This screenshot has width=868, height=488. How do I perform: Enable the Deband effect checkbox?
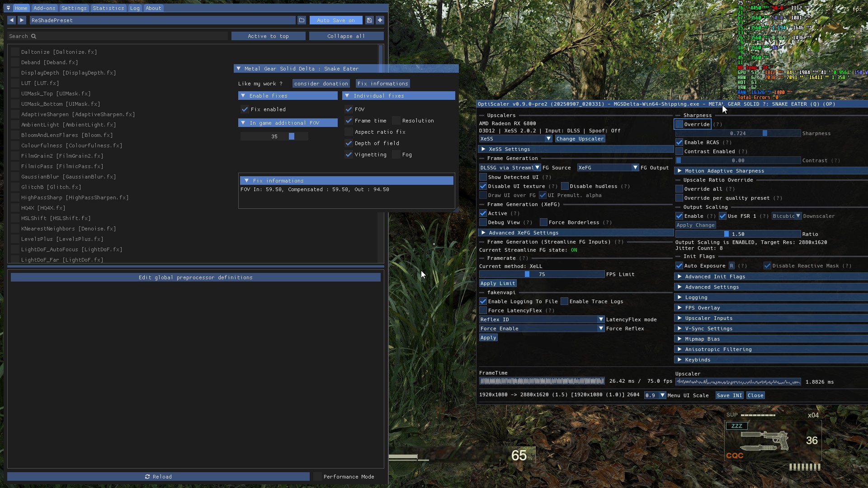pos(15,62)
